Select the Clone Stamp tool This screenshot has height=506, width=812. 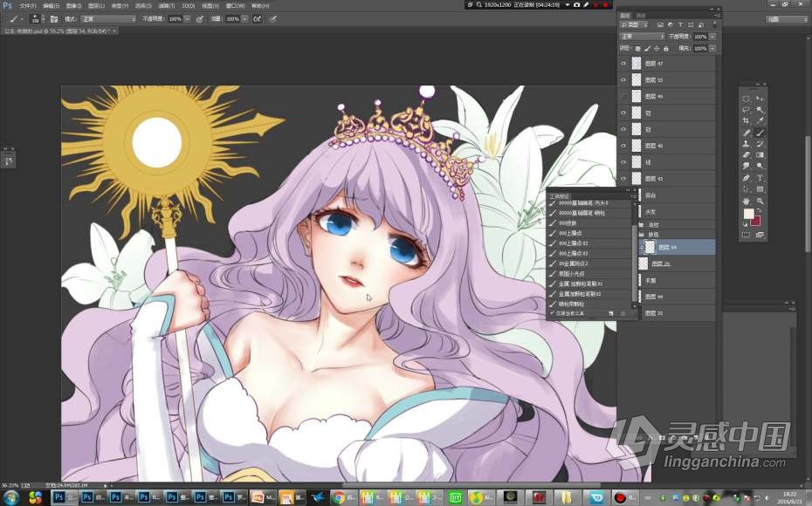coord(747,144)
